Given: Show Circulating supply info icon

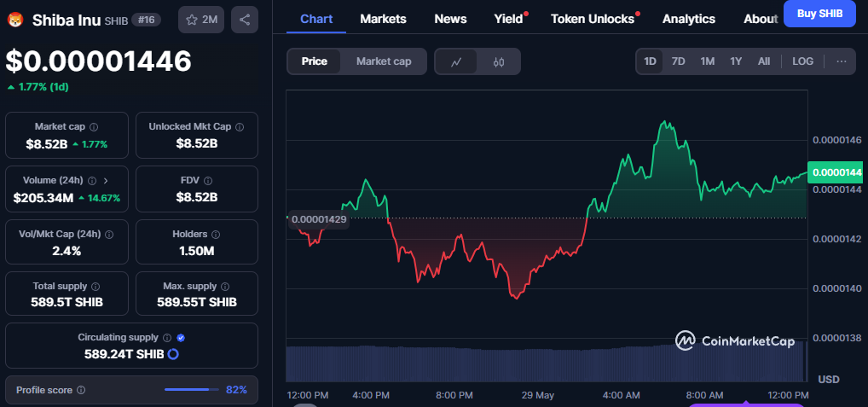Looking at the screenshot, I should (x=167, y=337).
